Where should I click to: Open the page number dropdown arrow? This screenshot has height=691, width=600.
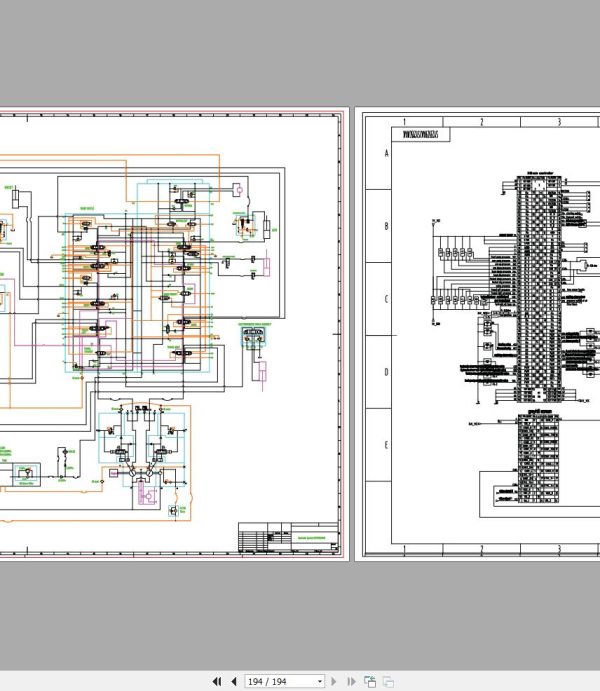tap(320, 681)
